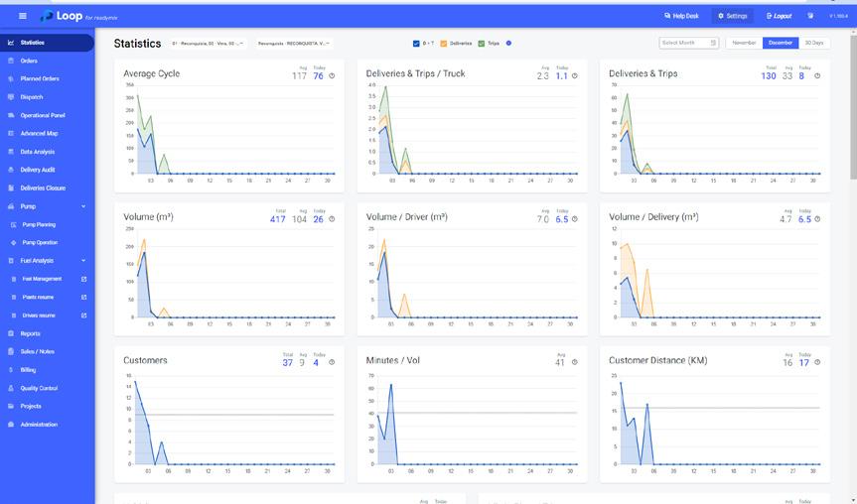857x504 pixels.
Task: Click the Logout button
Action: click(x=779, y=16)
